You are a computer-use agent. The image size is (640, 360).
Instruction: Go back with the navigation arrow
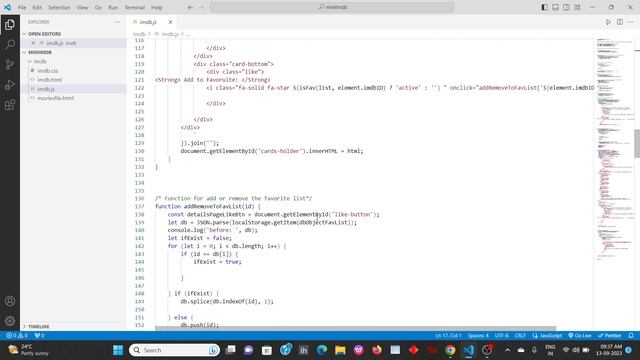pos(190,7)
